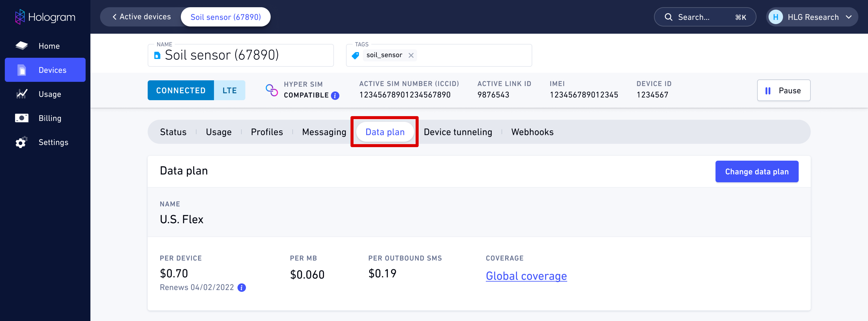Click the device Name input field
This screenshot has width=868, height=321.
coord(241,55)
